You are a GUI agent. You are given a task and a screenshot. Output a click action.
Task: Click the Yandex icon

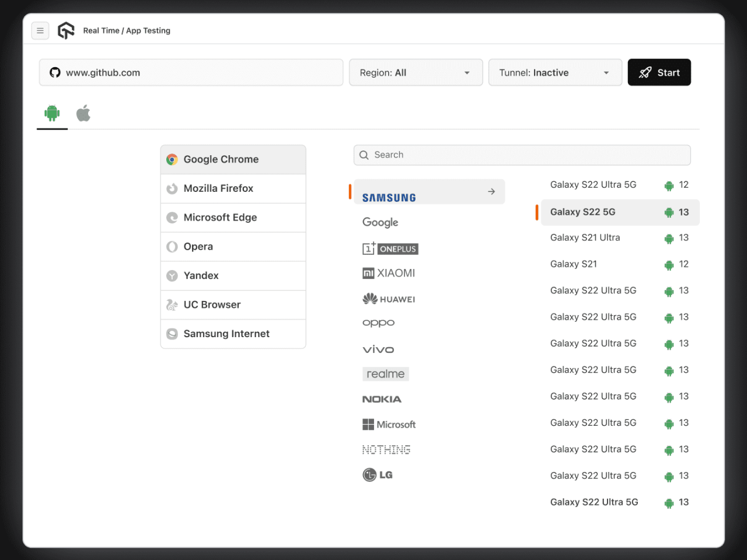tap(172, 276)
